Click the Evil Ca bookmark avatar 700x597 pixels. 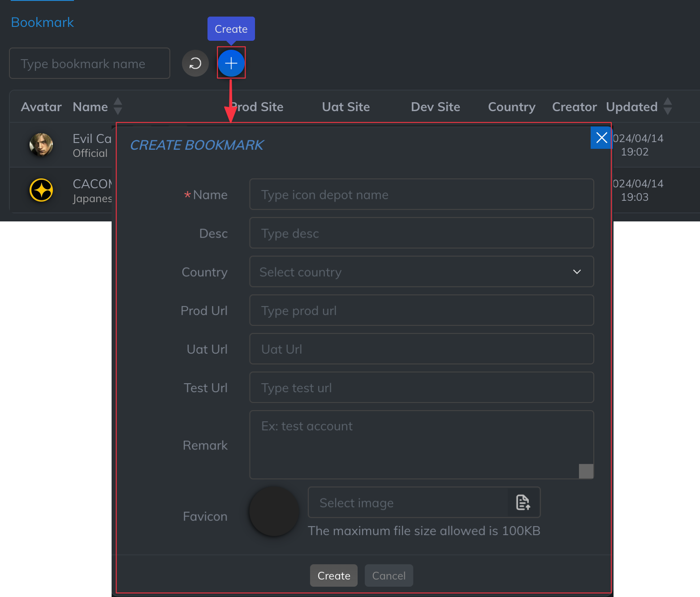point(41,145)
